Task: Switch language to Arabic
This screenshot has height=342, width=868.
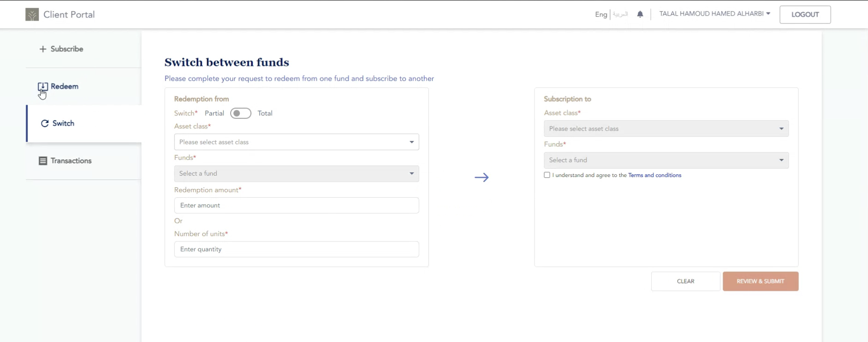Action: pos(620,14)
